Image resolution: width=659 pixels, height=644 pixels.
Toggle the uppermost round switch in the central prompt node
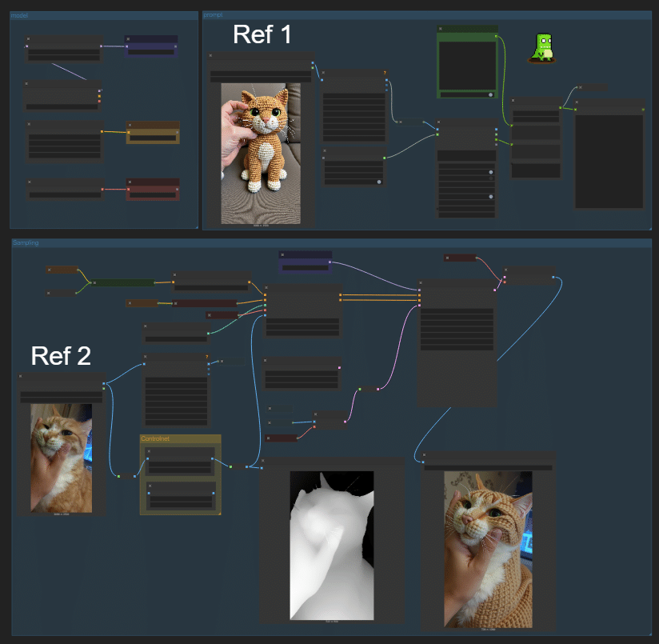491,172
